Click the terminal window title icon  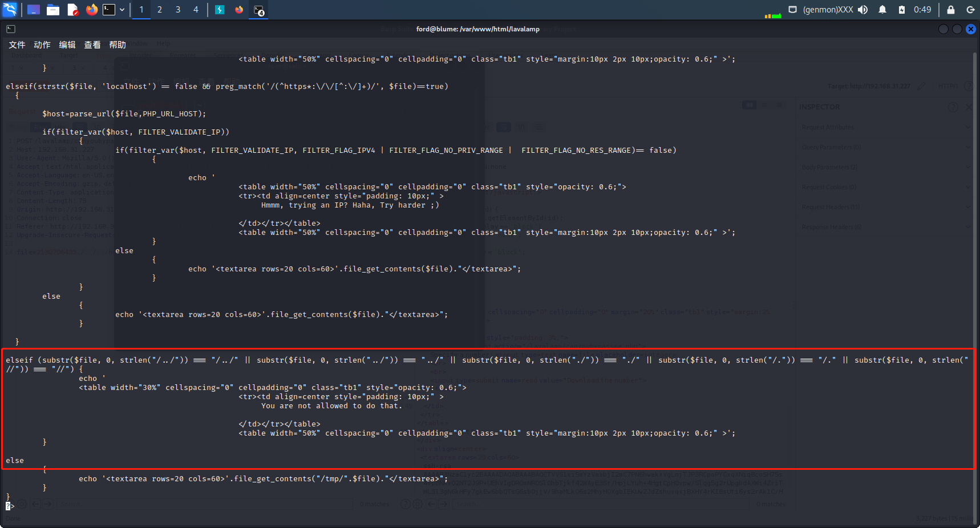coord(11,29)
